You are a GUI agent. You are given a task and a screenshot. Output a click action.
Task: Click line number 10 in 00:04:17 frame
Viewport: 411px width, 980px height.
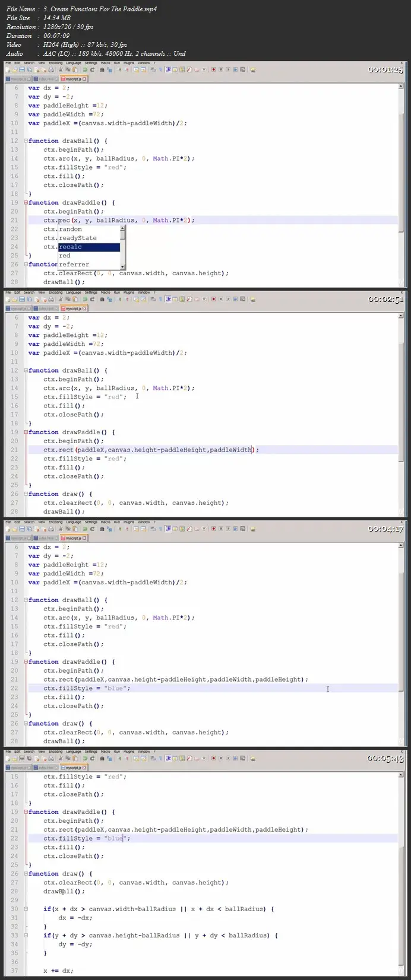(14, 583)
